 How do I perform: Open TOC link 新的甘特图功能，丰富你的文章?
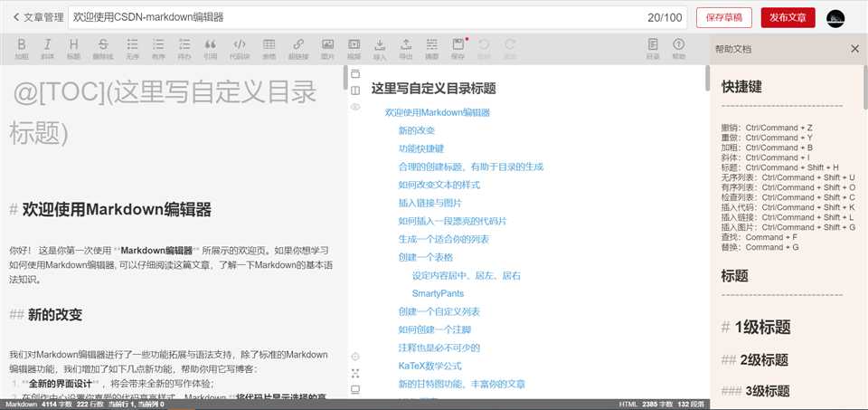(x=462, y=384)
